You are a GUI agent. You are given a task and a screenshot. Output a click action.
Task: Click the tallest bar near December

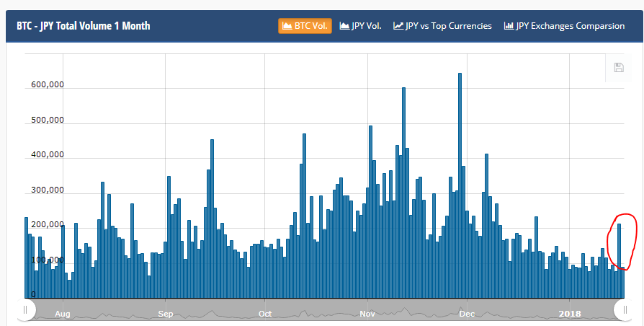coord(460,185)
